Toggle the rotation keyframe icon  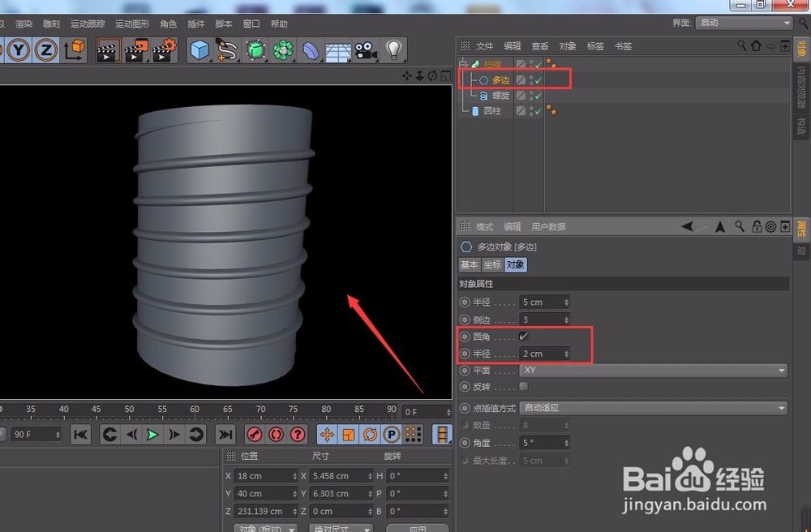(370, 435)
